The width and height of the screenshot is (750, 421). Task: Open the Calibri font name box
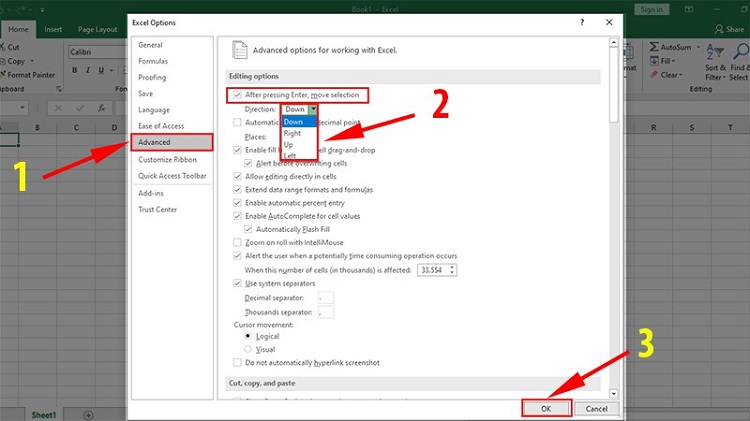click(98, 52)
